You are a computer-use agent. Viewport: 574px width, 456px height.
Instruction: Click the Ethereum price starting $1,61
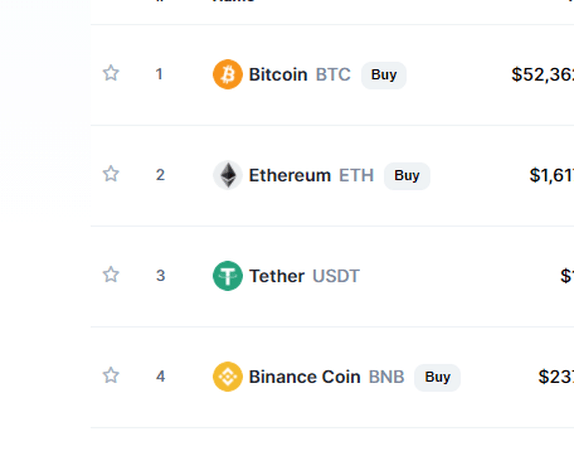552,175
